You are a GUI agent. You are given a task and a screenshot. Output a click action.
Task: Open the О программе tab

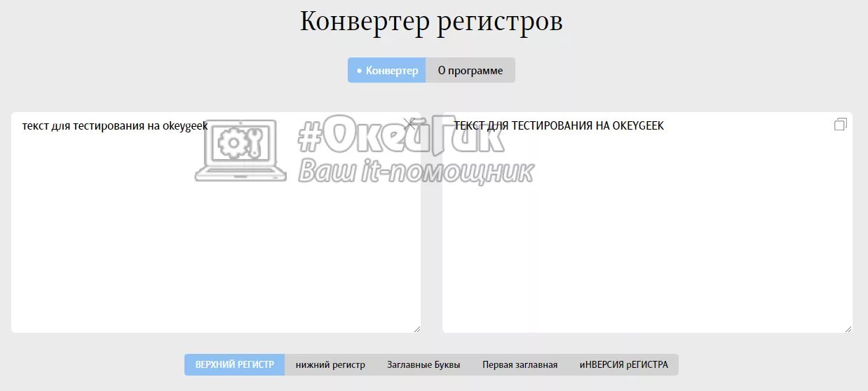click(470, 70)
